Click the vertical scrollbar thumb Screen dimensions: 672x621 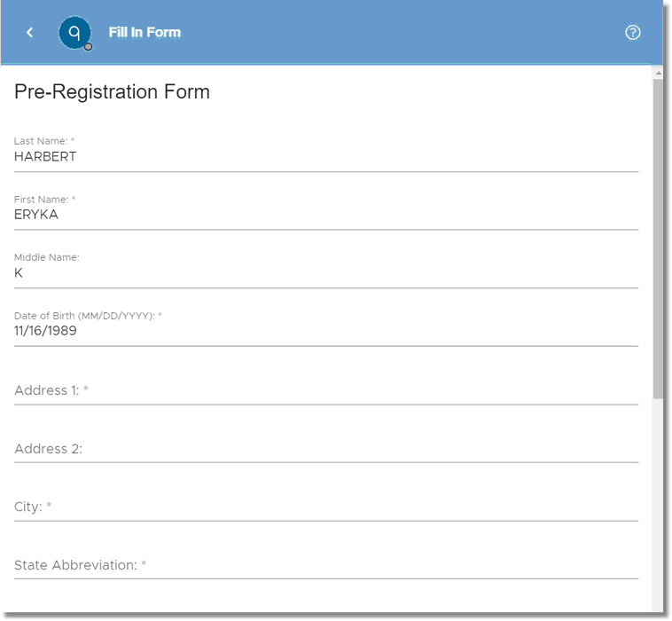coord(658,239)
